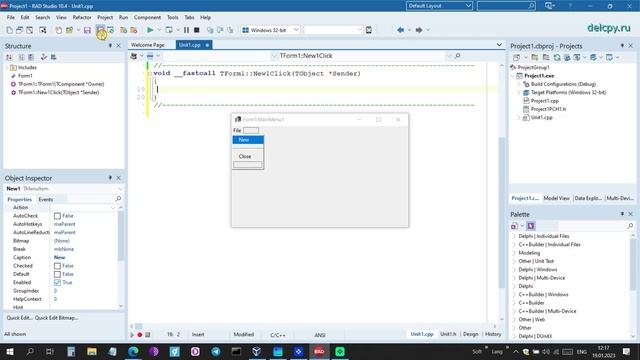The image size is (640, 360).
Task: Click the Quick Edit Bitmap... link
Action: coord(56,318)
